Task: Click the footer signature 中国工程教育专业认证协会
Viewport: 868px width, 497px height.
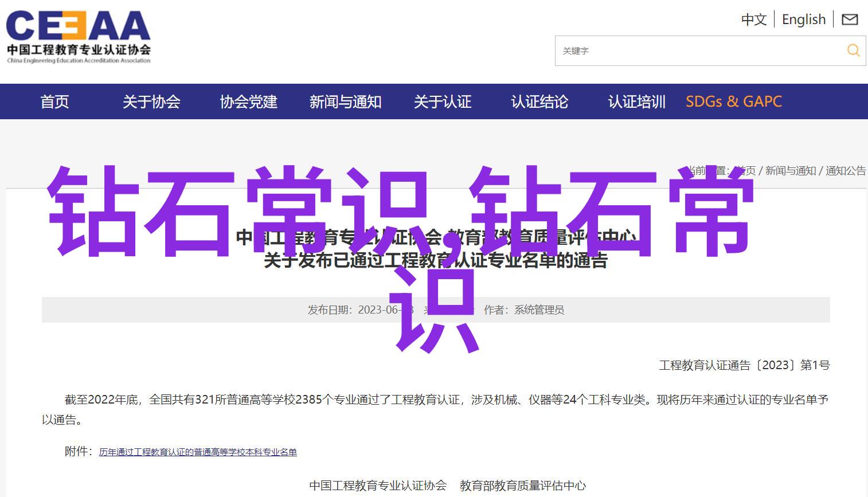Action: pyautogui.click(x=378, y=486)
